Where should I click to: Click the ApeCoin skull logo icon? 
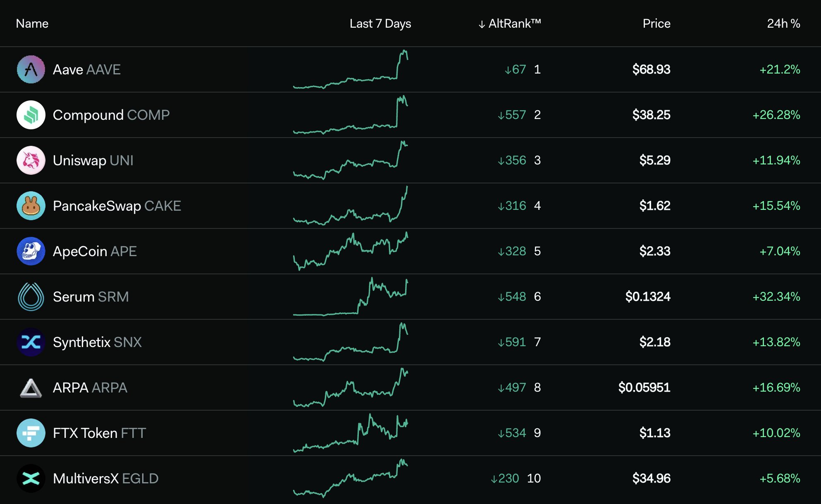coord(31,251)
